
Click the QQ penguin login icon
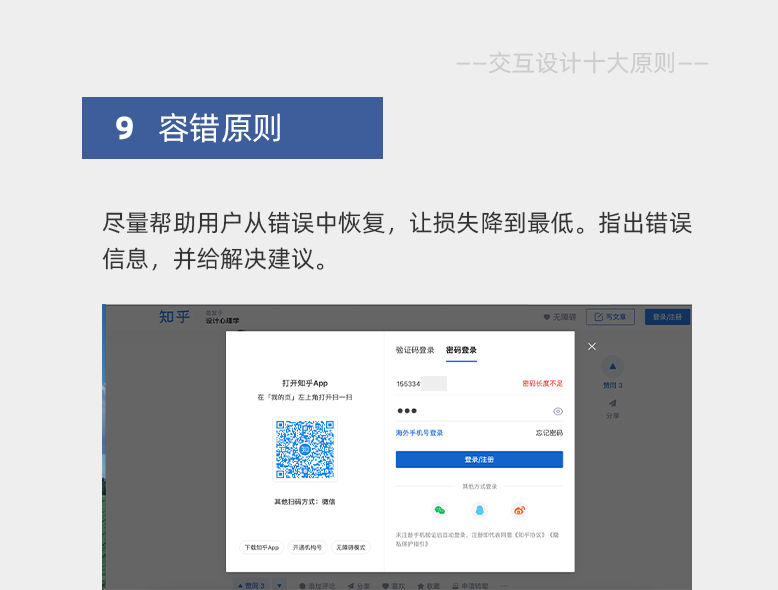point(479,510)
